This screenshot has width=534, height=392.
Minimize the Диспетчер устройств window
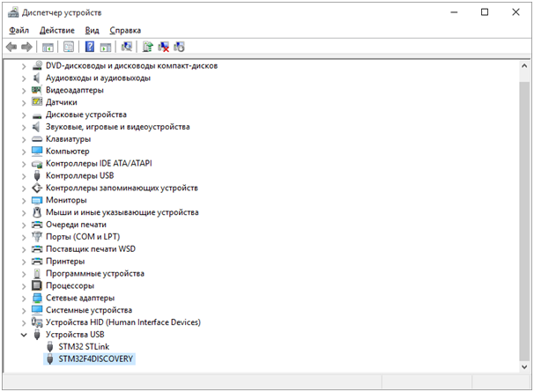click(454, 12)
